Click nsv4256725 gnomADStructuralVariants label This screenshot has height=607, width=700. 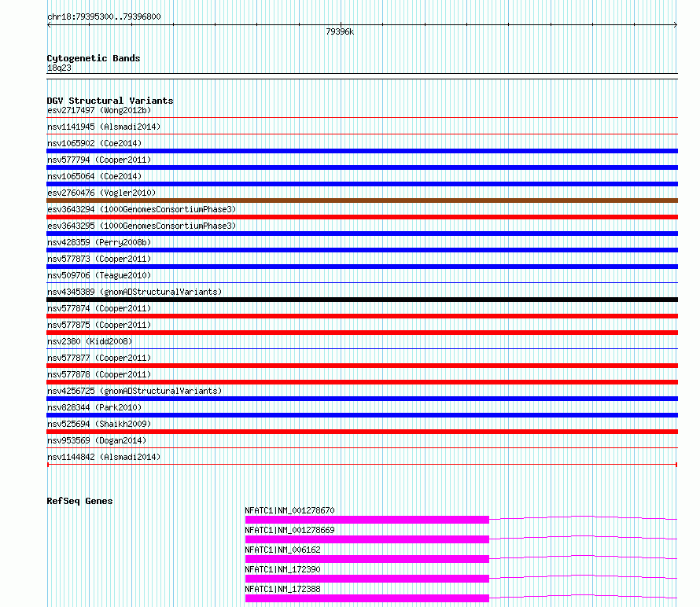[x=134, y=391]
